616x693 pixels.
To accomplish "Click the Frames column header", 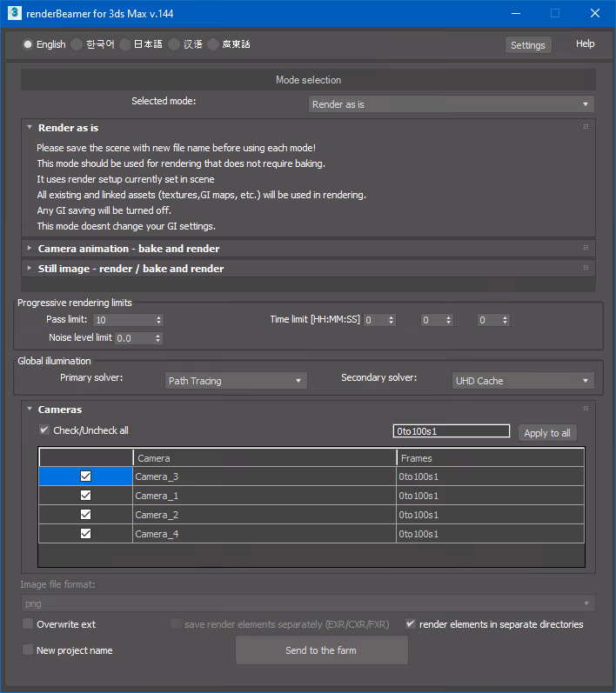I will tap(491, 458).
